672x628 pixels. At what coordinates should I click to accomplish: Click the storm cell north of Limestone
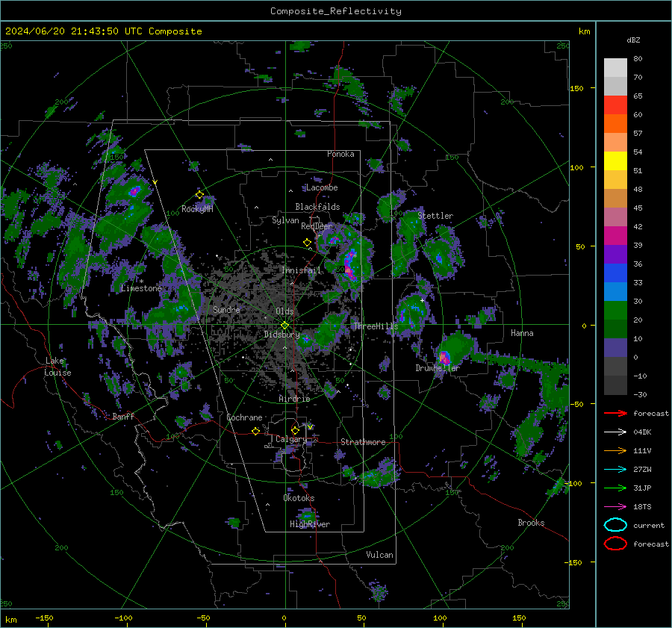tap(134, 191)
